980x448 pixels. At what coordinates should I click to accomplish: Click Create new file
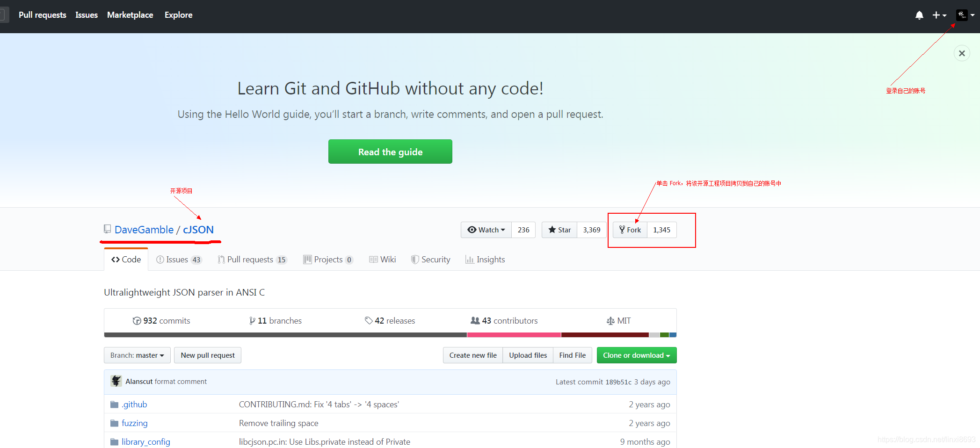coord(473,355)
